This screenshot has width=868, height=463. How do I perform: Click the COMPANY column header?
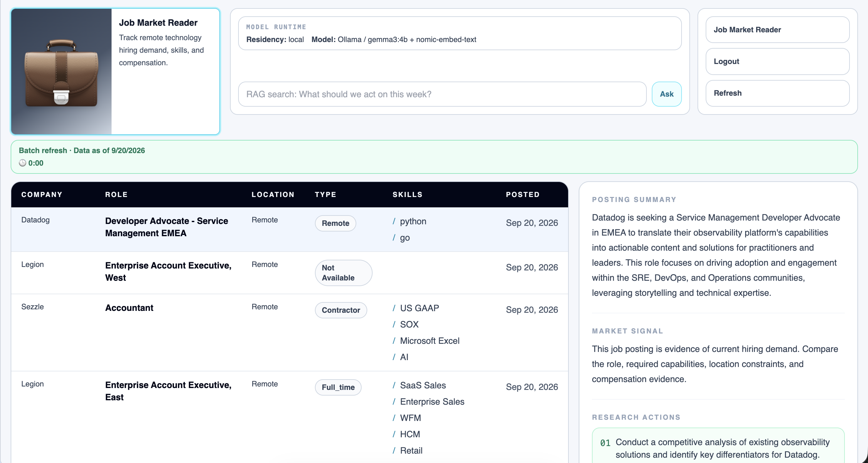[x=42, y=194]
